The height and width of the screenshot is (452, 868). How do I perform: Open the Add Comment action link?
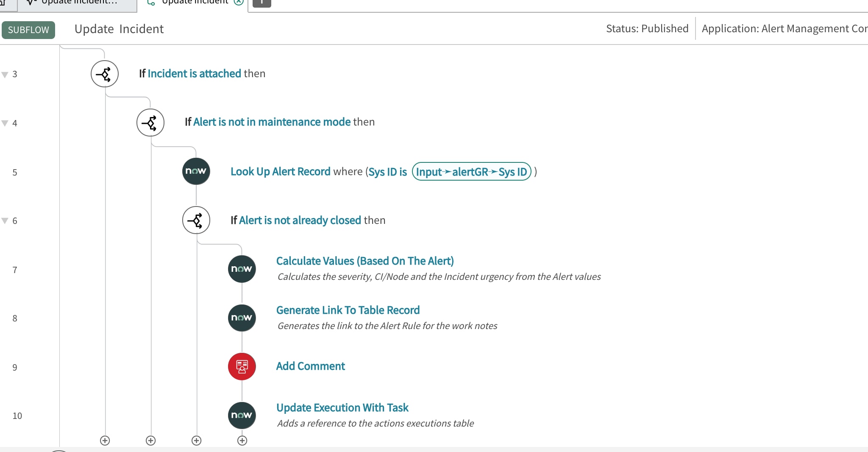click(311, 366)
